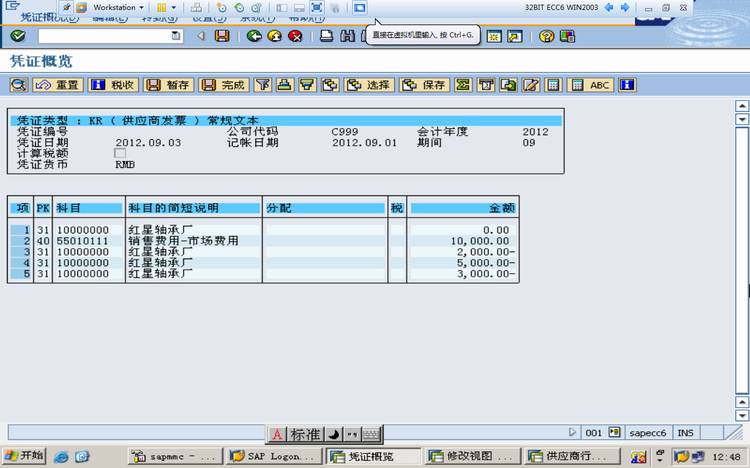
Task: Click the sigma total icon
Action: (x=463, y=85)
